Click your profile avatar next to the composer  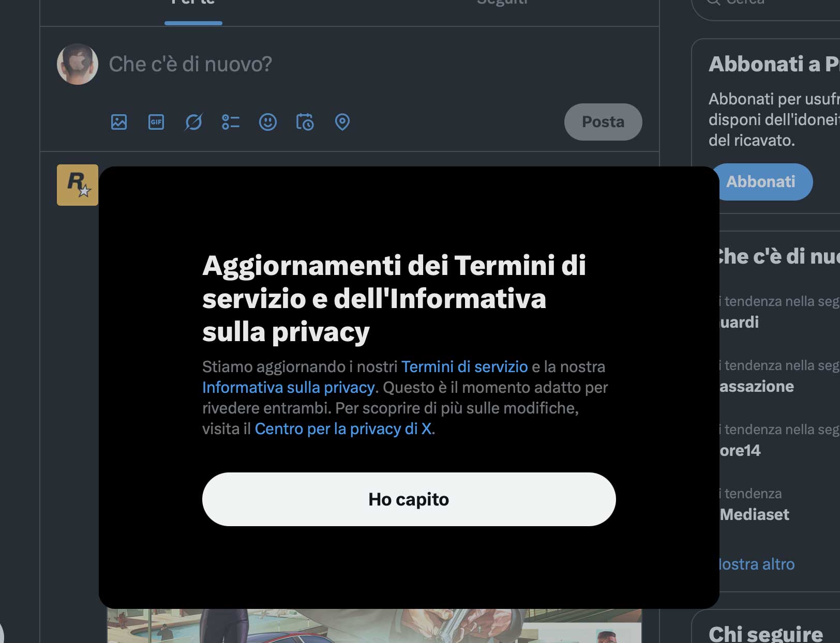point(77,64)
